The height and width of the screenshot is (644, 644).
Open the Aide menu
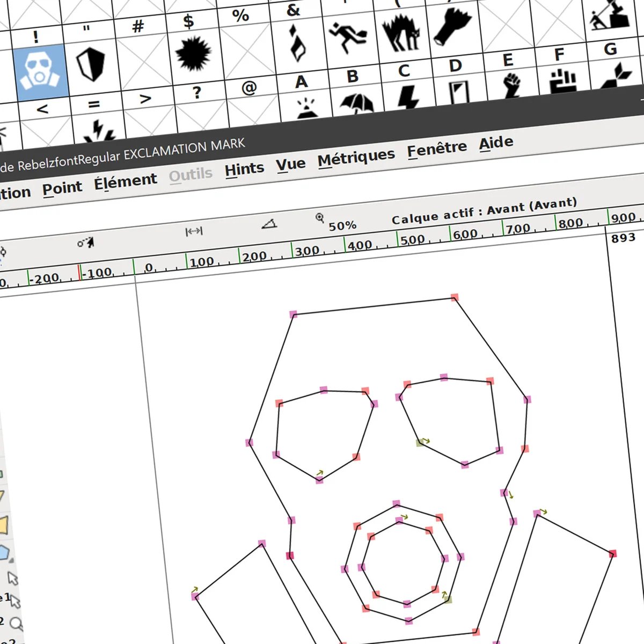pyautogui.click(x=496, y=143)
